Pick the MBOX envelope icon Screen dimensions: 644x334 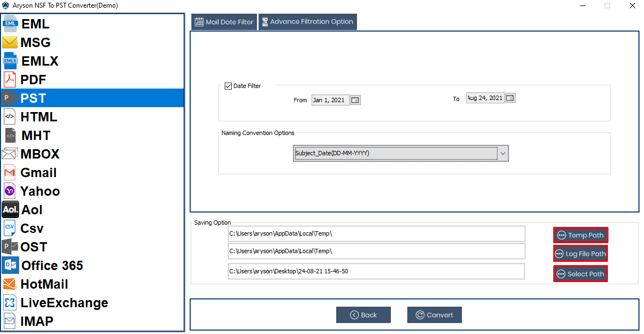[10, 154]
